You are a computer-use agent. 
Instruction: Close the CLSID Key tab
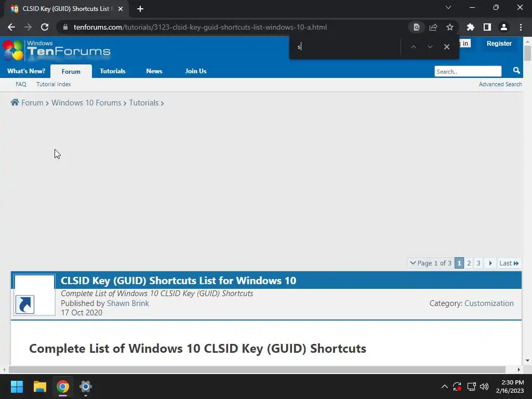pos(121,9)
